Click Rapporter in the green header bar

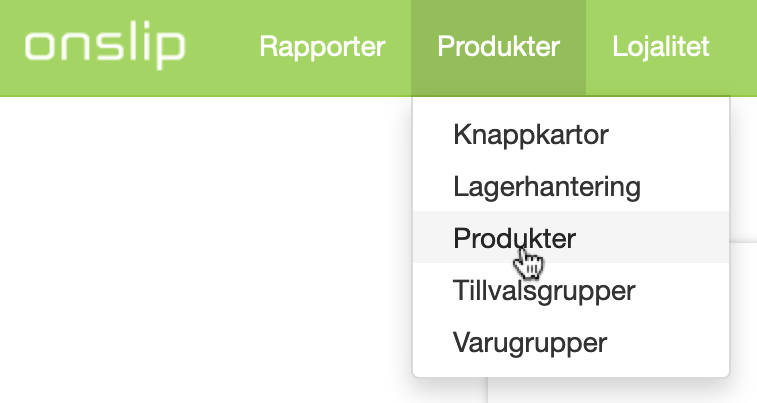(x=322, y=47)
